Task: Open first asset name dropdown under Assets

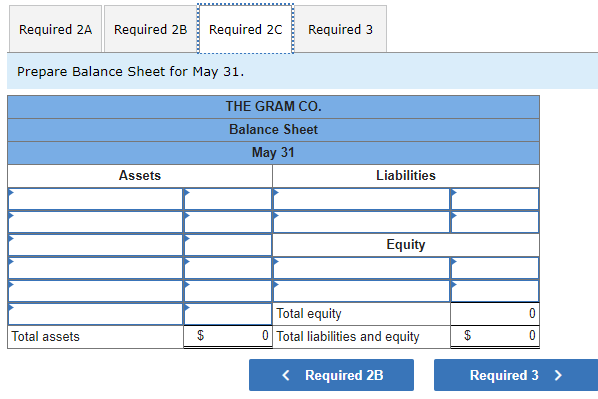Action: [x=95, y=199]
